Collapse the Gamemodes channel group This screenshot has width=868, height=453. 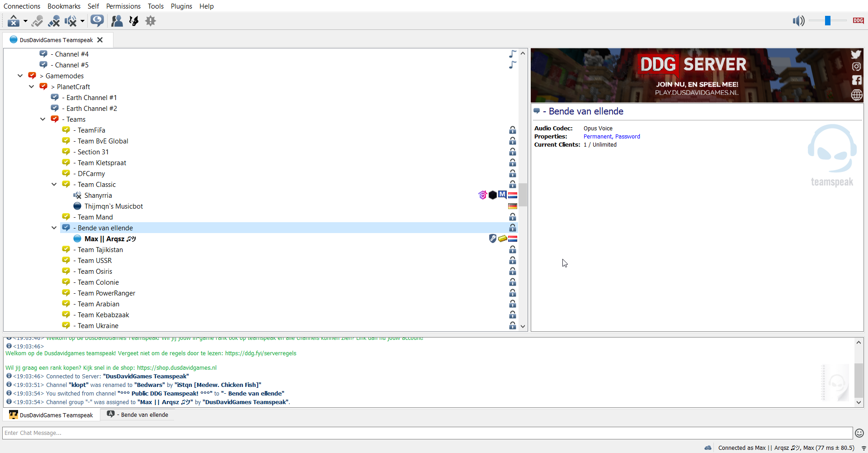point(20,76)
